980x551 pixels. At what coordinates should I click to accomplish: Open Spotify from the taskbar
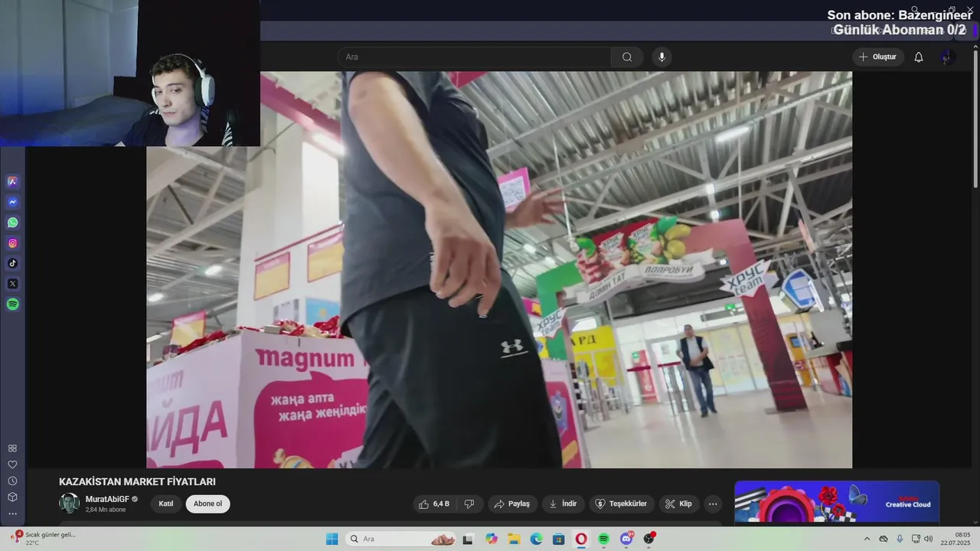(603, 539)
